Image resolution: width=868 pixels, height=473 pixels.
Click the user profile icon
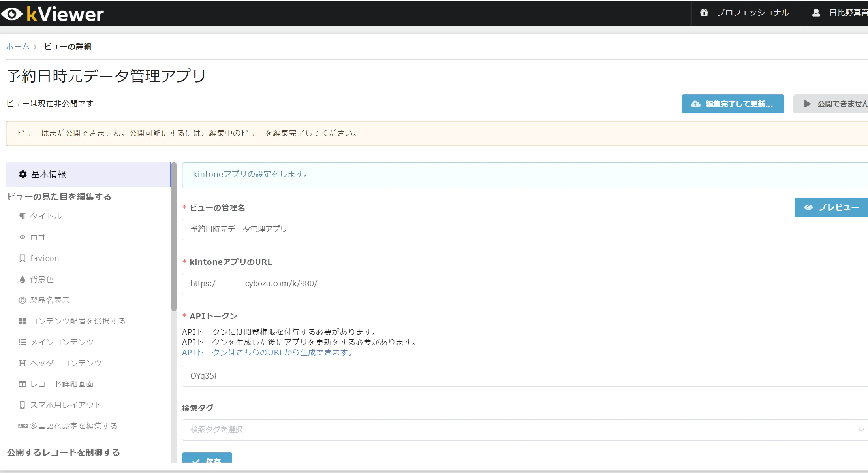[x=816, y=13]
